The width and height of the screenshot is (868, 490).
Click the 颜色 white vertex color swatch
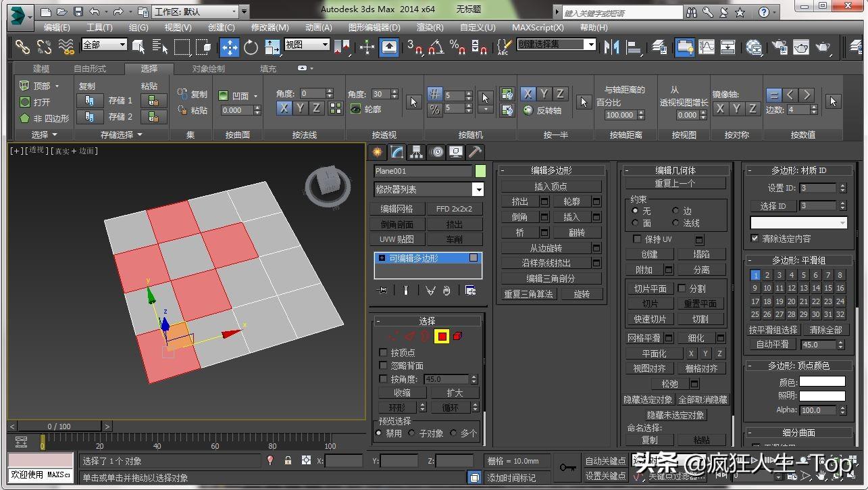pyautogui.click(x=822, y=383)
